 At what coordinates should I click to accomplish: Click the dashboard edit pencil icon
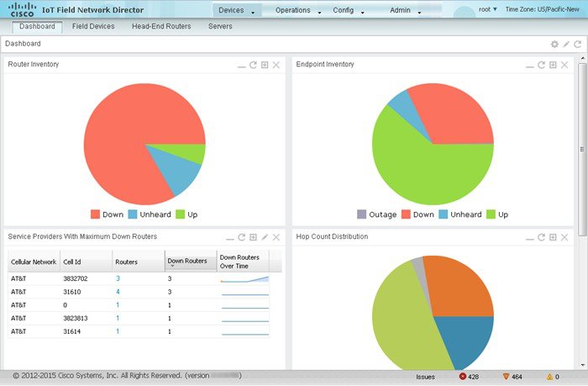pos(566,45)
